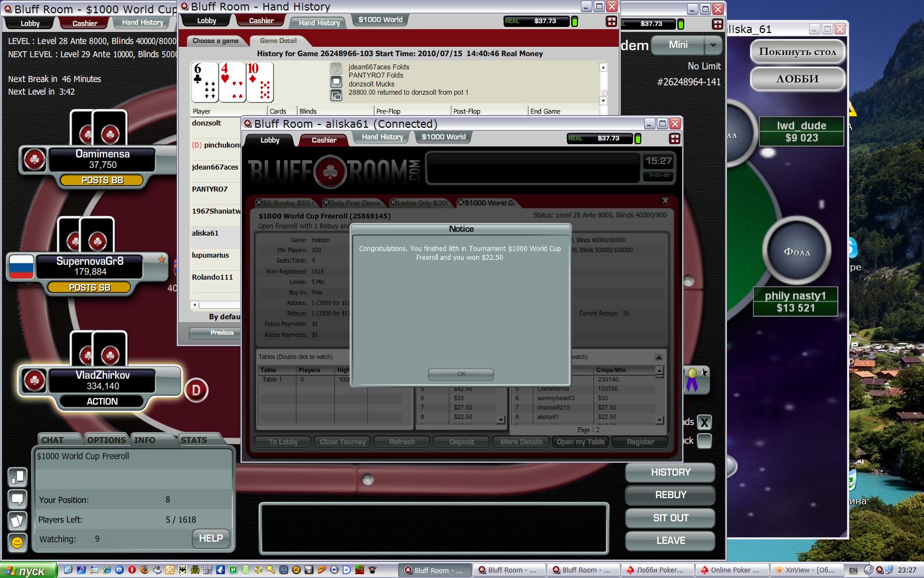
Task: Open the CHAT tab
Action: [52, 440]
